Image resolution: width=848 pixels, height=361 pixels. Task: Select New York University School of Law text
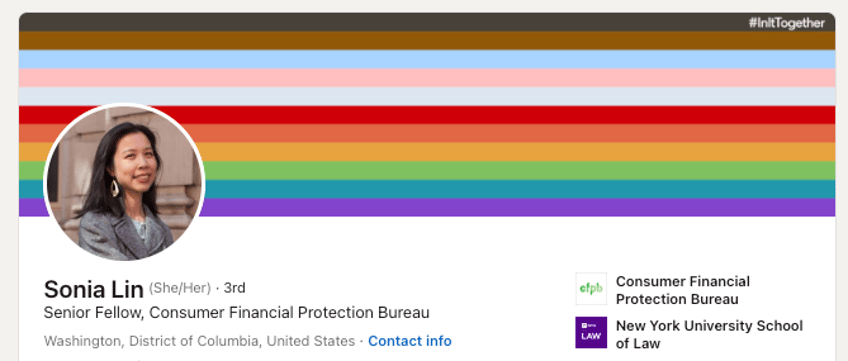tap(709, 335)
